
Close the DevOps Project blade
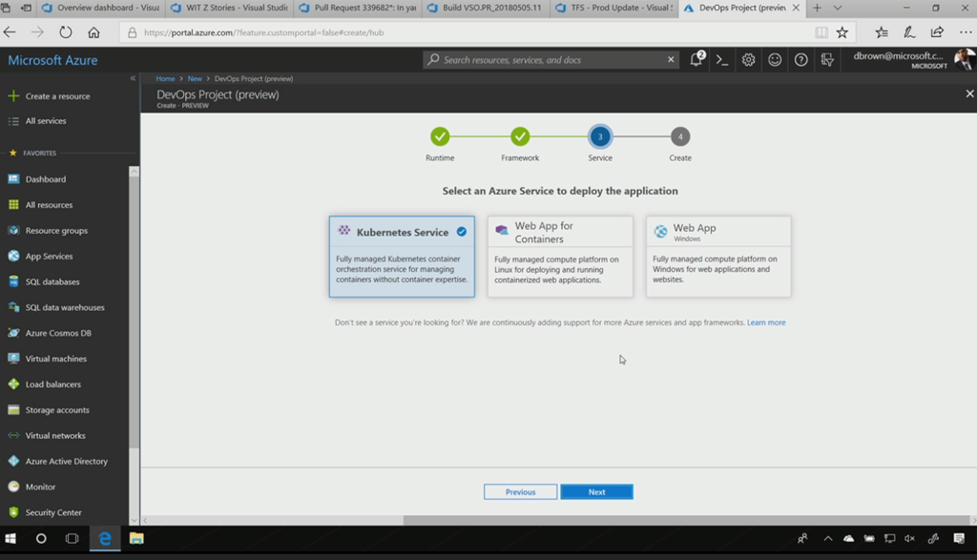969,93
